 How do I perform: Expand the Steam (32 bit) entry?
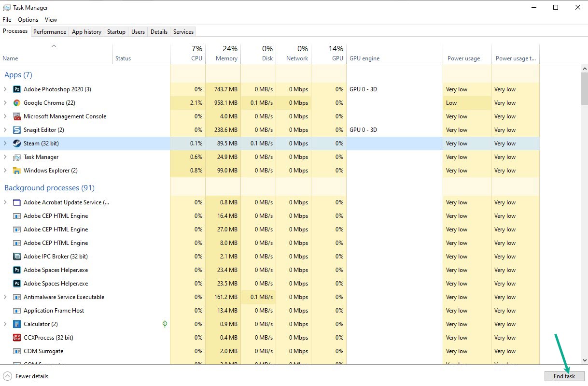tap(5, 143)
